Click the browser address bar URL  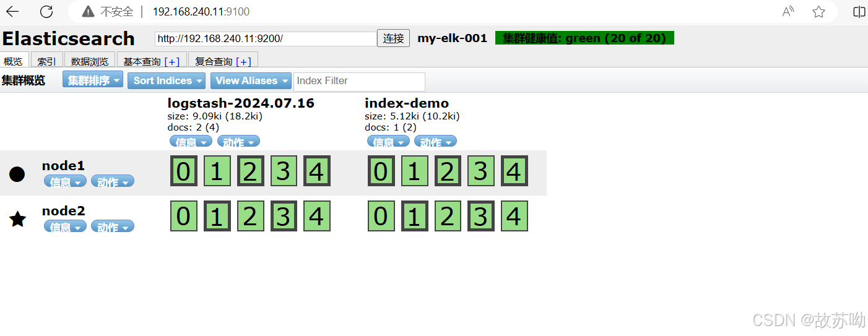click(x=201, y=11)
